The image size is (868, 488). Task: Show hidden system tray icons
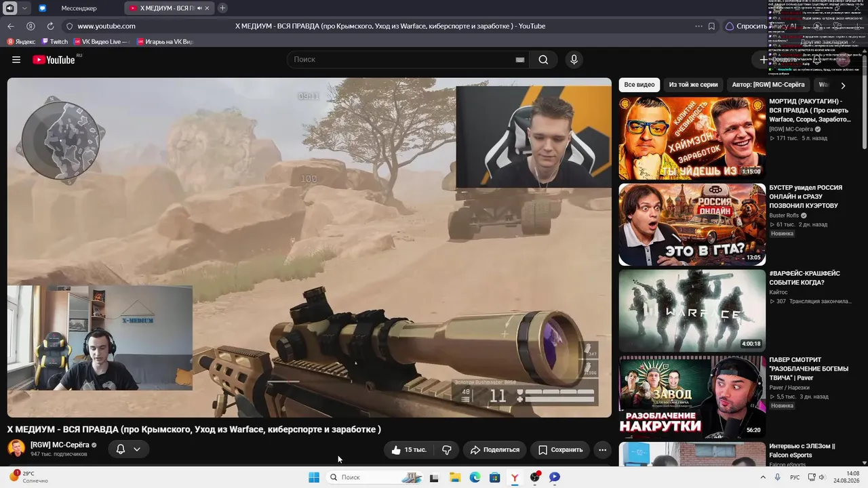click(x=763, y=477)
